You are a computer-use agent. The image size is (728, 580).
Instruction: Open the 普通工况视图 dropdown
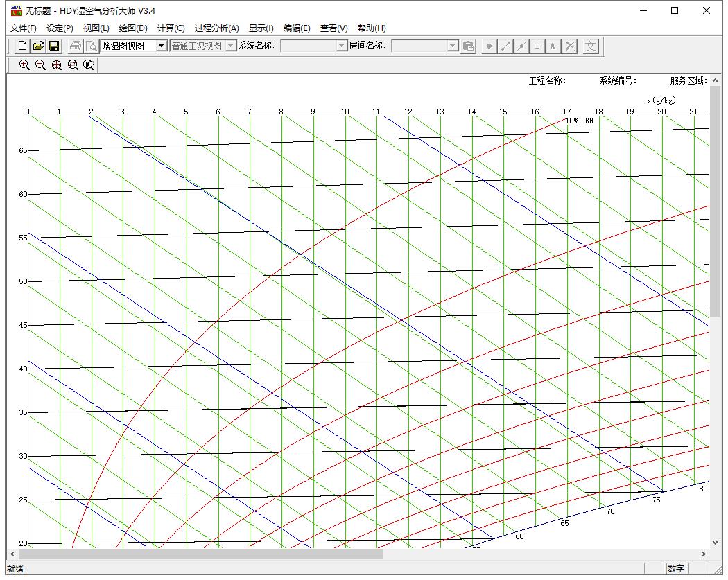pos(231,46)
